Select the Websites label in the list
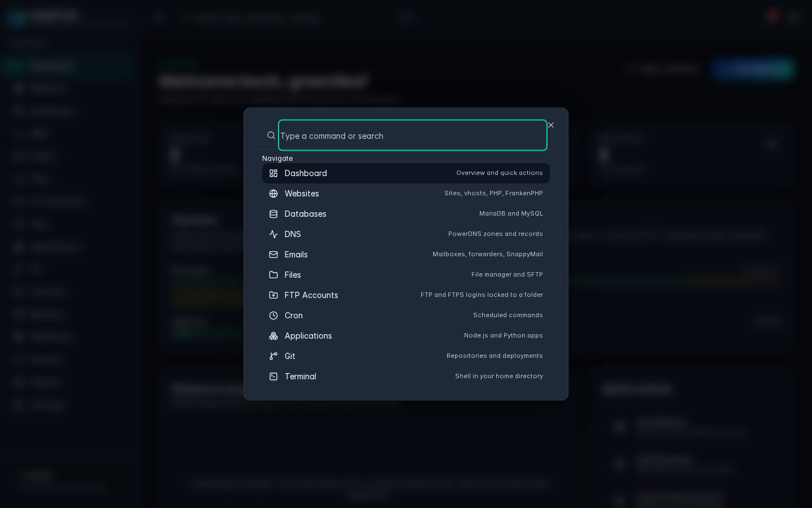This screenshot has width=812, height=508. coord(302,194)
